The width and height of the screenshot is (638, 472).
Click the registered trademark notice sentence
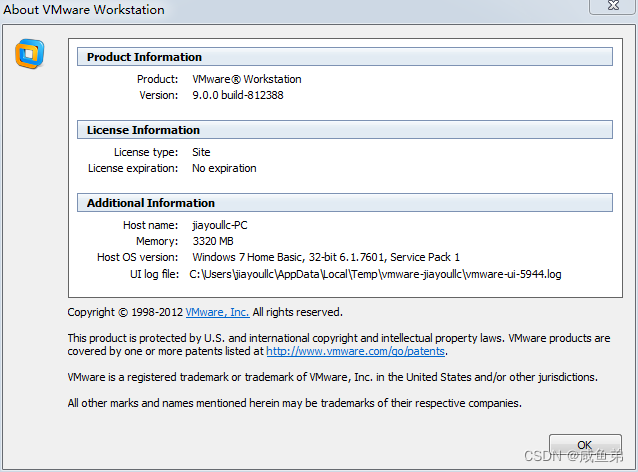click(332, 377)
